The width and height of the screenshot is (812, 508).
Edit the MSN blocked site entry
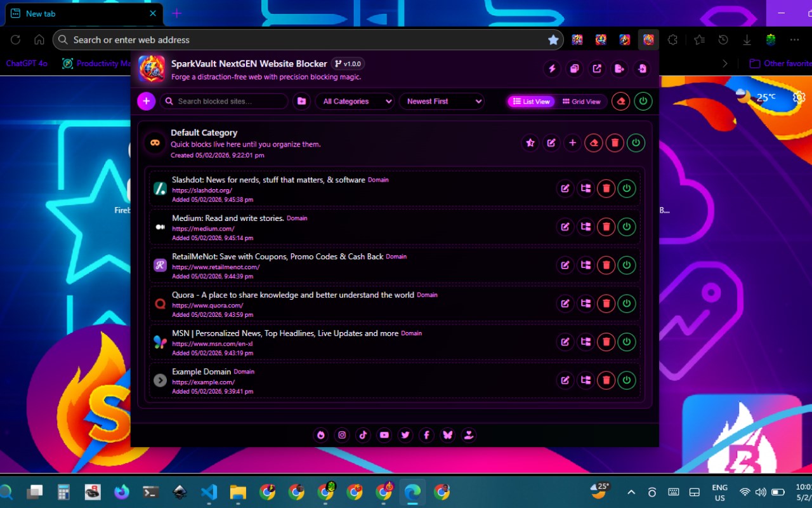tap(565, 342)
